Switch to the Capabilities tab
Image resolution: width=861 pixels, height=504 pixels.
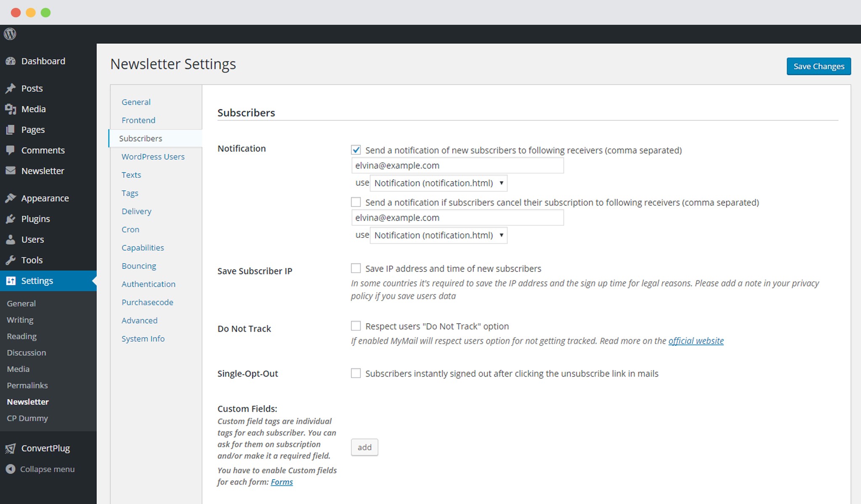coord(143,248)
